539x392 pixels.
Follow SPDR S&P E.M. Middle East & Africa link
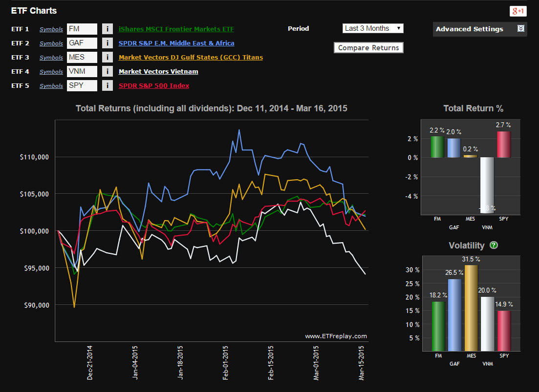tap(176, 43)
